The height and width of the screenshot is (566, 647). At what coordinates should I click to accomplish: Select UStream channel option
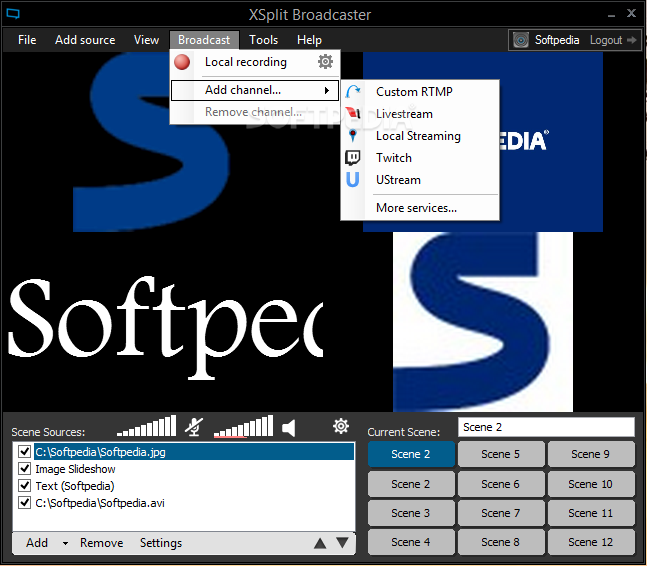(x=420, y=180)
